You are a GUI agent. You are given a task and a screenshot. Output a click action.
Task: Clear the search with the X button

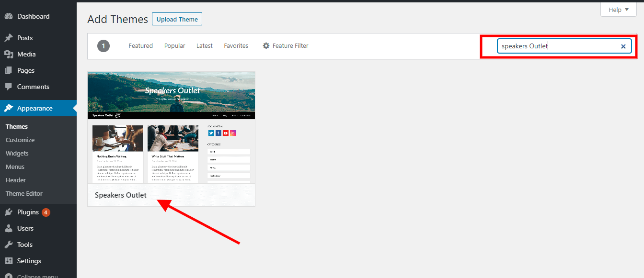click(x=623, y=46)
